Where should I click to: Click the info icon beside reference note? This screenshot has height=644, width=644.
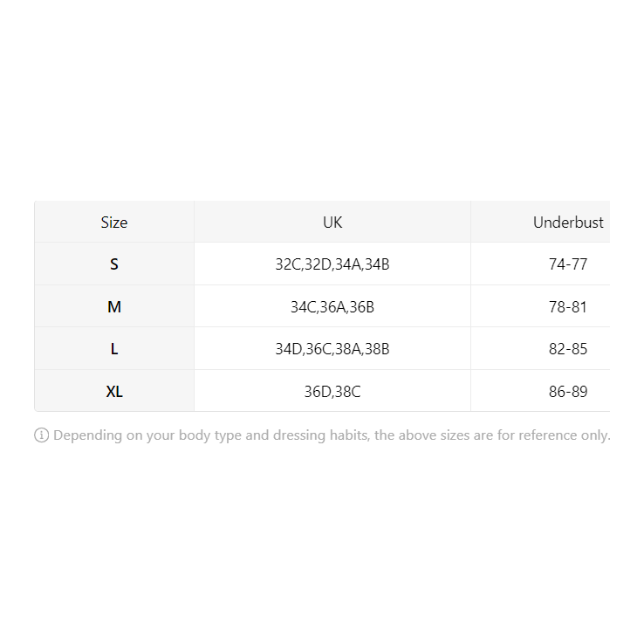coord(42,435)
